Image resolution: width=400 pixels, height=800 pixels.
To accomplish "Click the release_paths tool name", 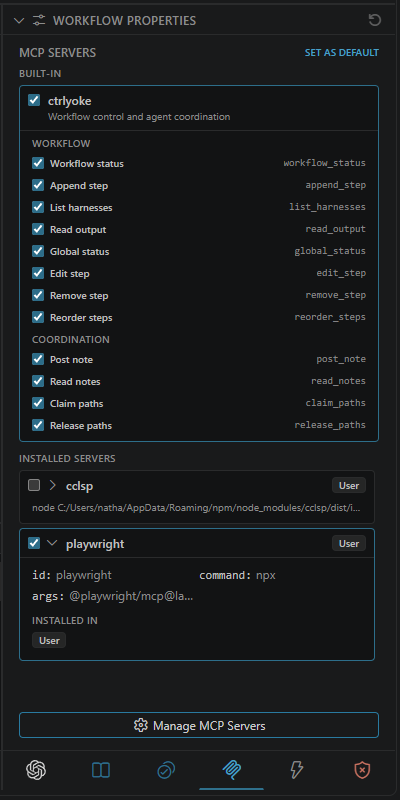I will [330, 425].
